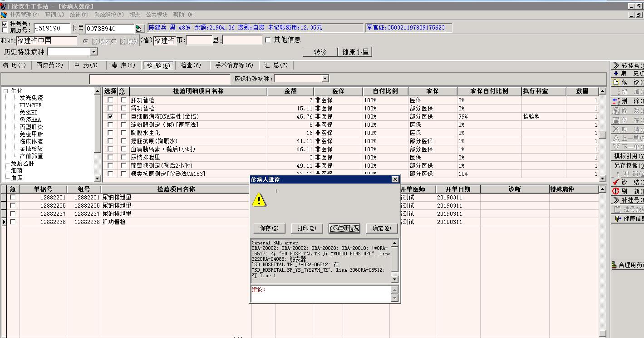
Task: Click the 增加 add button
Action: click(x=628, y=92)
